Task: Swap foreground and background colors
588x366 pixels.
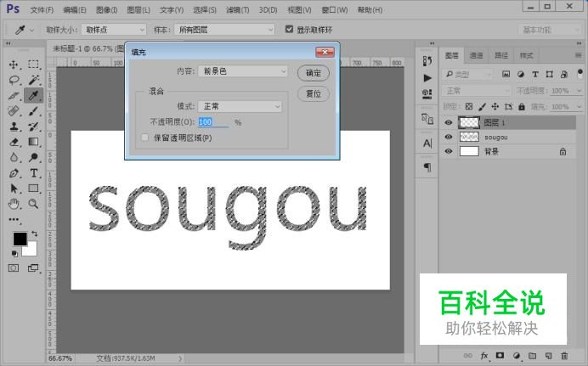Action: tap(35, 234)
